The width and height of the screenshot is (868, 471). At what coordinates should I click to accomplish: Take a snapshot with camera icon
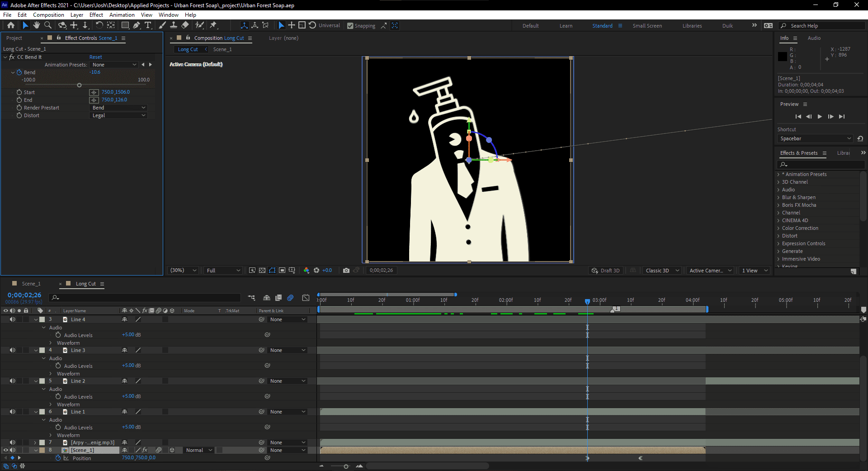coord(346,270)
